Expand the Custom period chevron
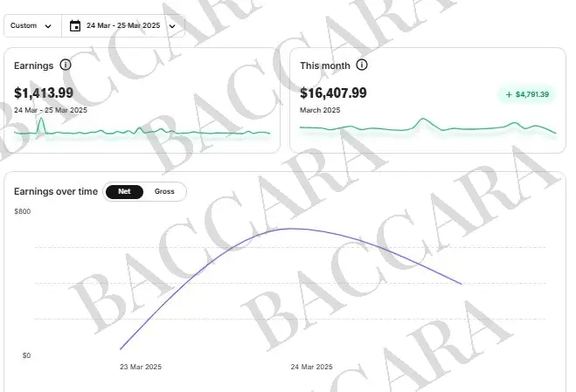This screenshot has width=576, height=392. [47, 26]
